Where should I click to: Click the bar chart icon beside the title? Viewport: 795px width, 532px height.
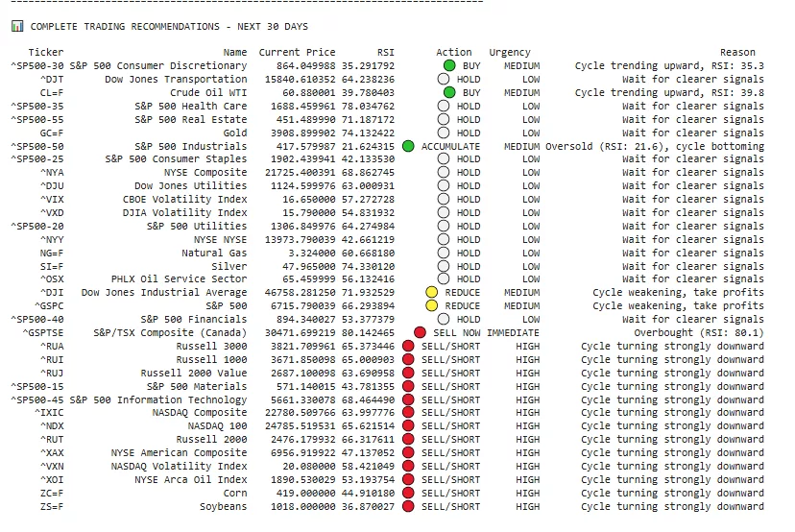(x=17, y=26)
